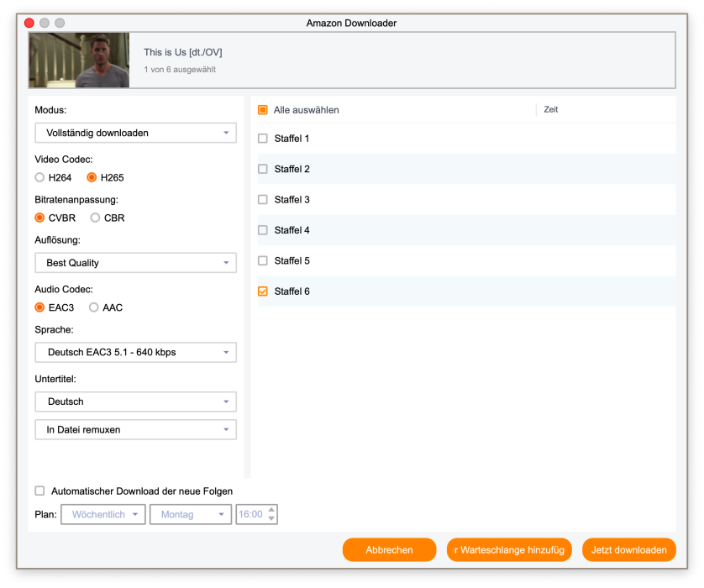
Task: Select the H265 video codec option
Action: (92, 177)
